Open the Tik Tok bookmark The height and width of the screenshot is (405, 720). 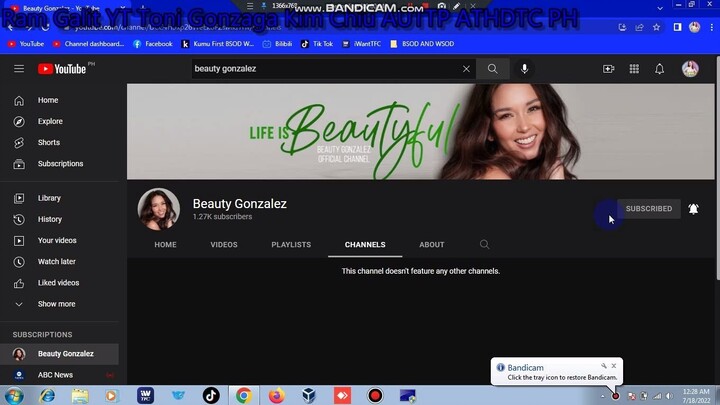[x=317, y=44]
